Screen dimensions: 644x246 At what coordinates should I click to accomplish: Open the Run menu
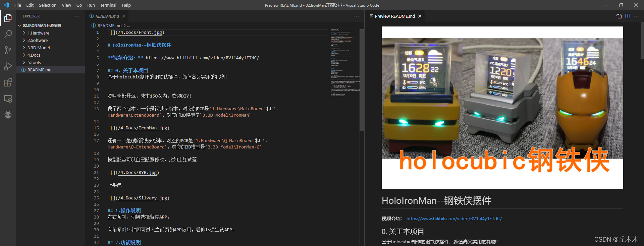pyautogui.click(x=91, y=5)
